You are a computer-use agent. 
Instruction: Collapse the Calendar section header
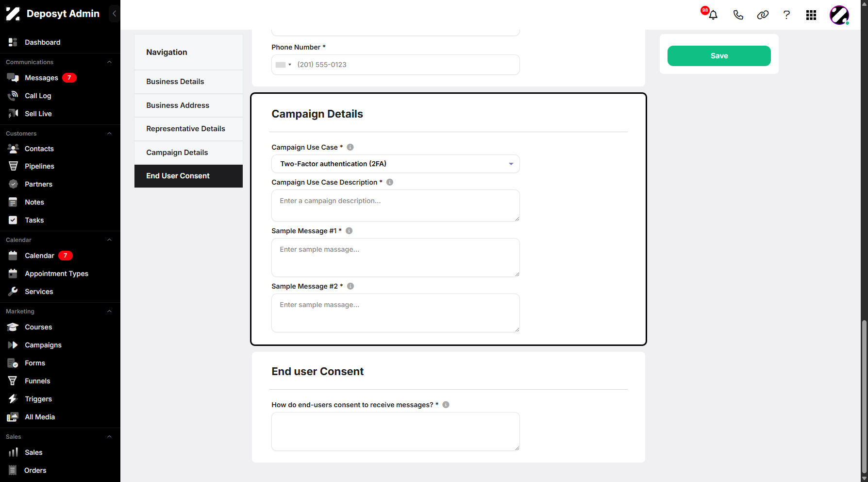point(109,240)
